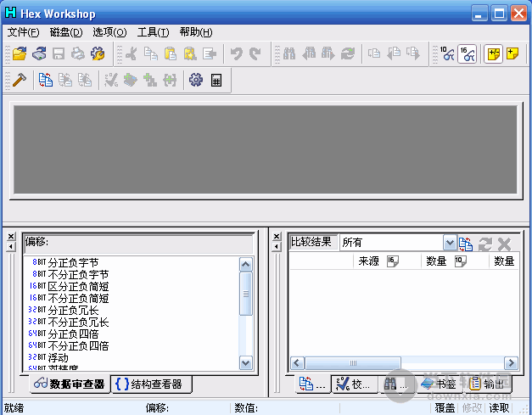
Task: Click the Cut scissors icon
Action: [x=131, y=53]
